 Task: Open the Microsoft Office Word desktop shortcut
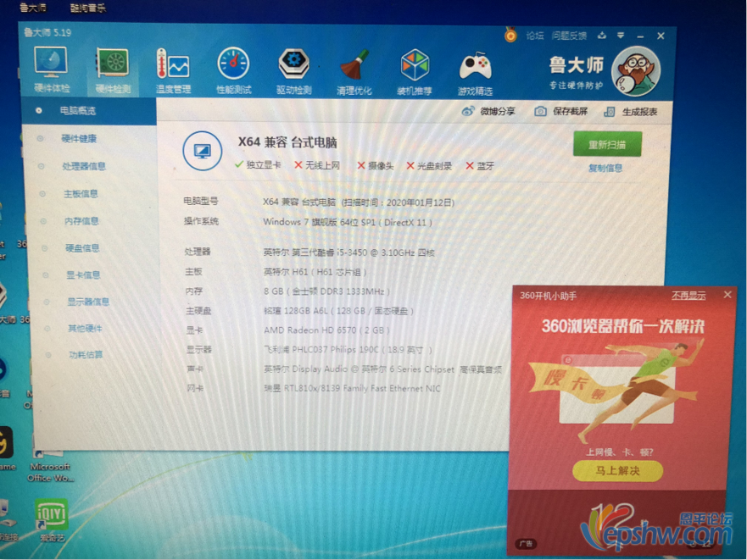49,464
